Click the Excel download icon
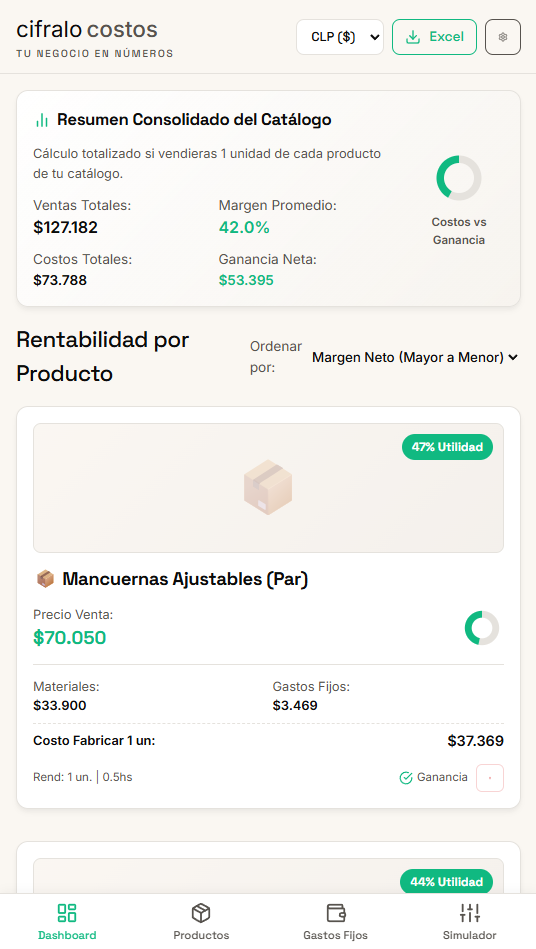Image resolution: width=536 pixels, height=949 pixels. click(x=413, y=37)
